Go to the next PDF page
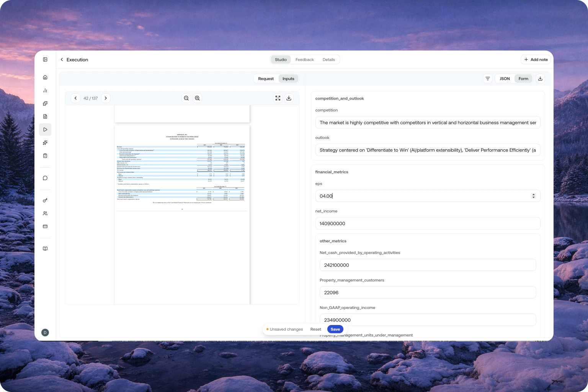Screen dimensions: 588x392 (106, 98)
